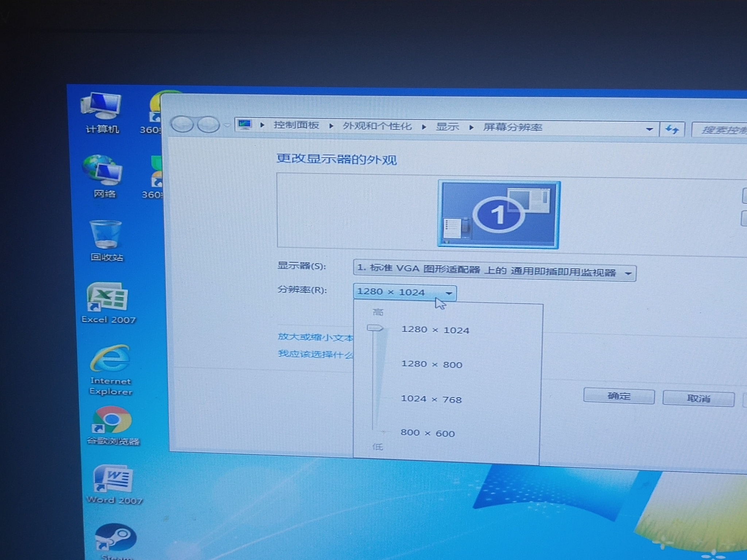Screen dimensions: 747x560
Task: Select monitor 1 preview thumbnail
Action: [x=498, y=215]
